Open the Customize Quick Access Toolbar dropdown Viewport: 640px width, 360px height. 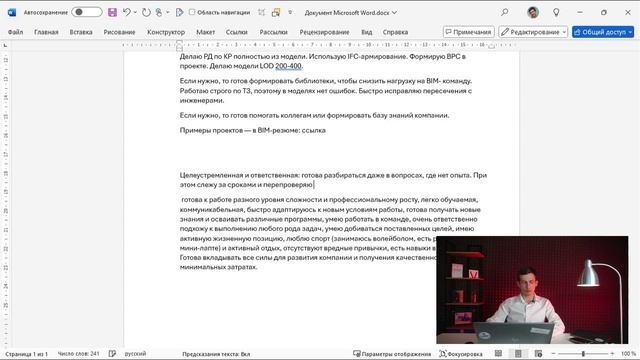point(290,12)
